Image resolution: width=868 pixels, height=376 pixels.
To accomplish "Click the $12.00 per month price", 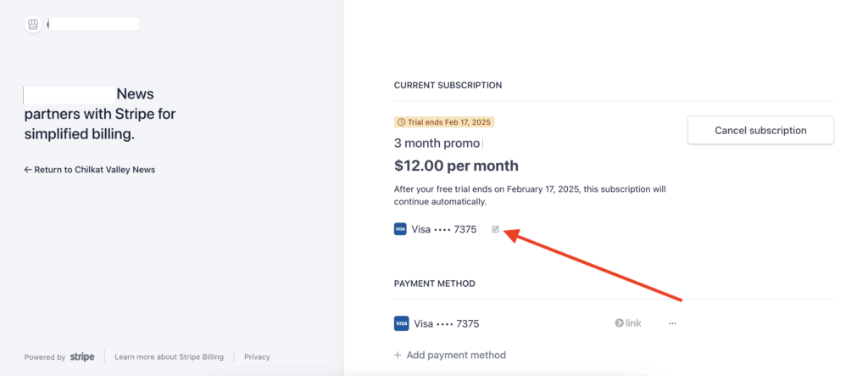I will tap(456, 166).
